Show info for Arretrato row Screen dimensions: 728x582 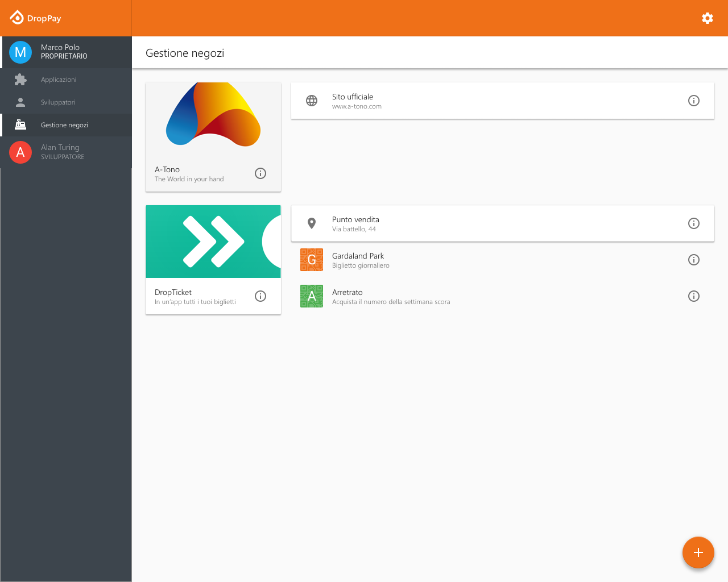point(694,296)
